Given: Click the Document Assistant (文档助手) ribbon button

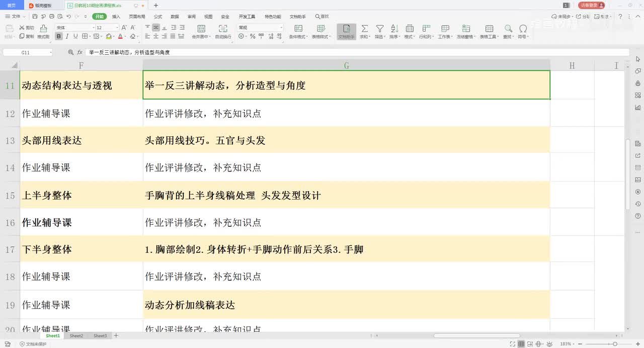Looking at the screenshot, I should (346, 32).
